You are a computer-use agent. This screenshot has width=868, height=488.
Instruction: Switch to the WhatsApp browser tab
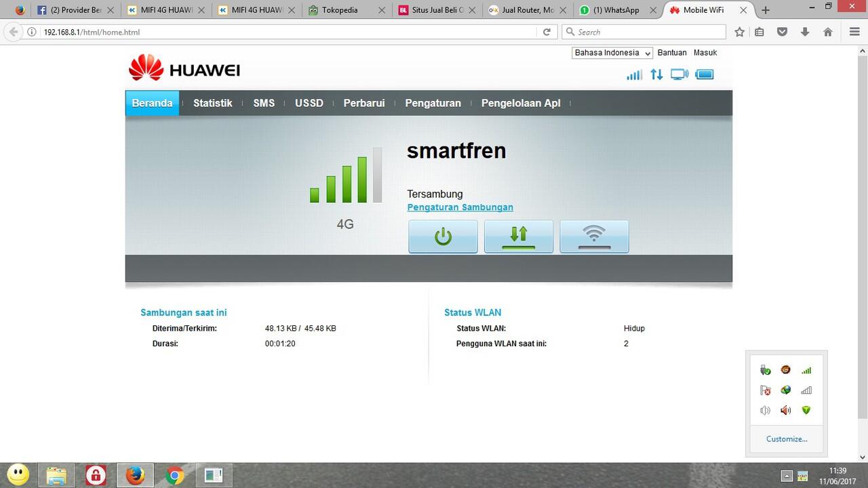[x=617, y=10]
